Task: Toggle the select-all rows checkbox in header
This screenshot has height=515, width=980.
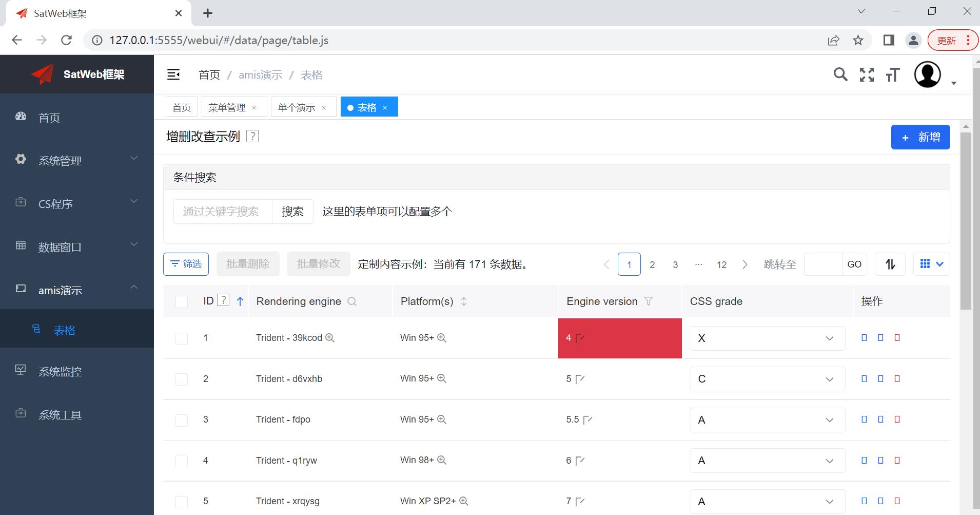Action: (182, 302)
